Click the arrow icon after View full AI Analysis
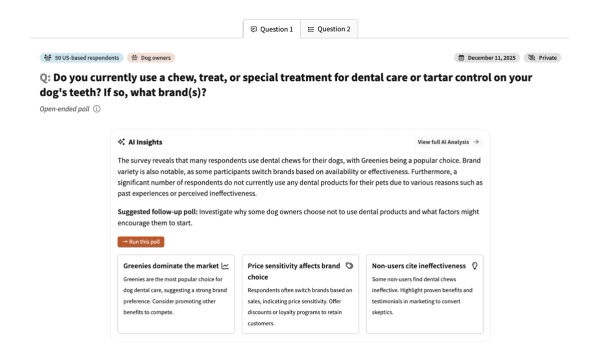 pos(476,142)
